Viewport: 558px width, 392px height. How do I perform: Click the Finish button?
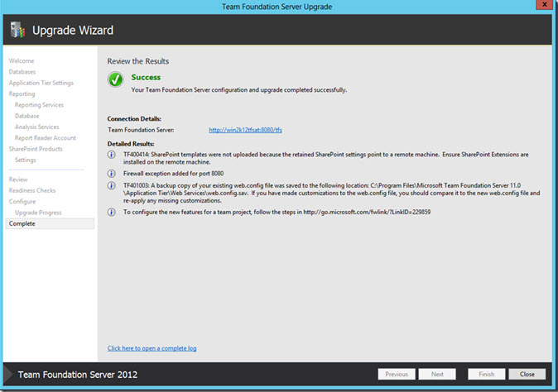pos(486,375)
